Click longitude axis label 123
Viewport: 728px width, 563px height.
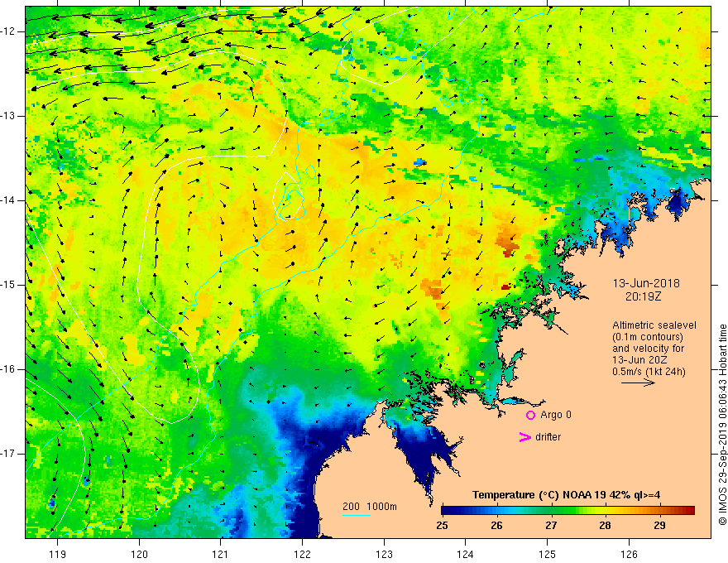(x=384, y=554)
